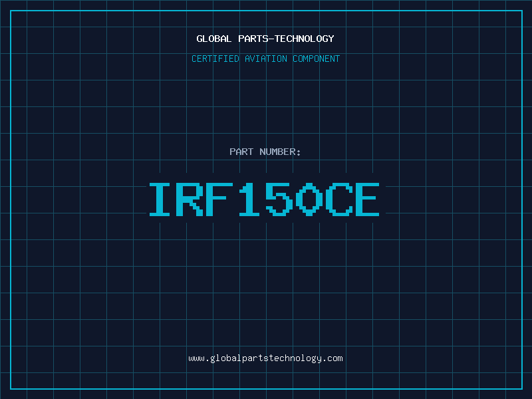Click the PART NUMBER: label

(x=265, y=152)
